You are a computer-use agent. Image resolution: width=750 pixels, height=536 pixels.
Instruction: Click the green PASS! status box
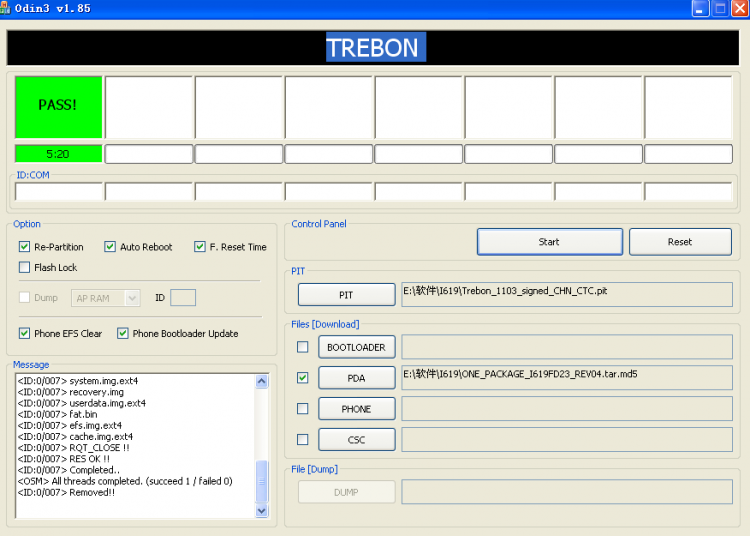pyautogui.click(x=58, y=106)
